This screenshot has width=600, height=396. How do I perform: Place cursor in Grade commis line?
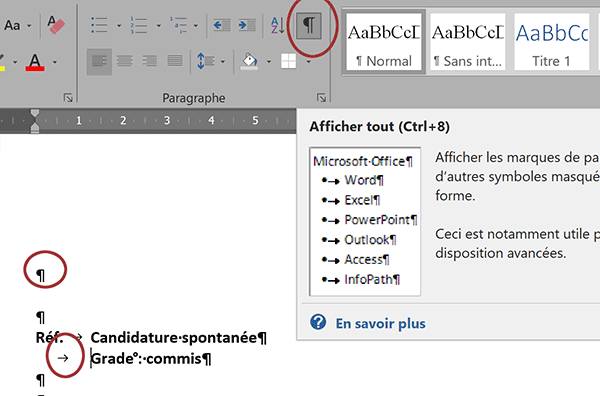click(x=147, y=359)
